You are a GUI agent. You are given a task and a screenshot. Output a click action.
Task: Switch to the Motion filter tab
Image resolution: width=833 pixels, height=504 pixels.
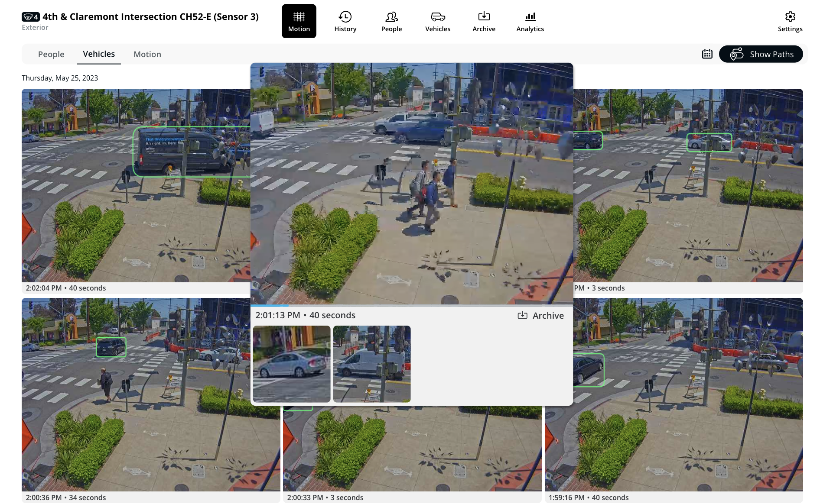[147, 54]
